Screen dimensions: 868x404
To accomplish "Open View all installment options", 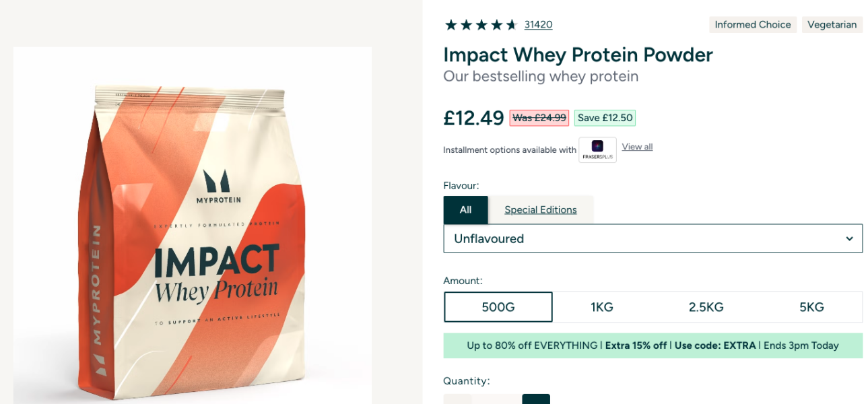I will pos(637,147).
